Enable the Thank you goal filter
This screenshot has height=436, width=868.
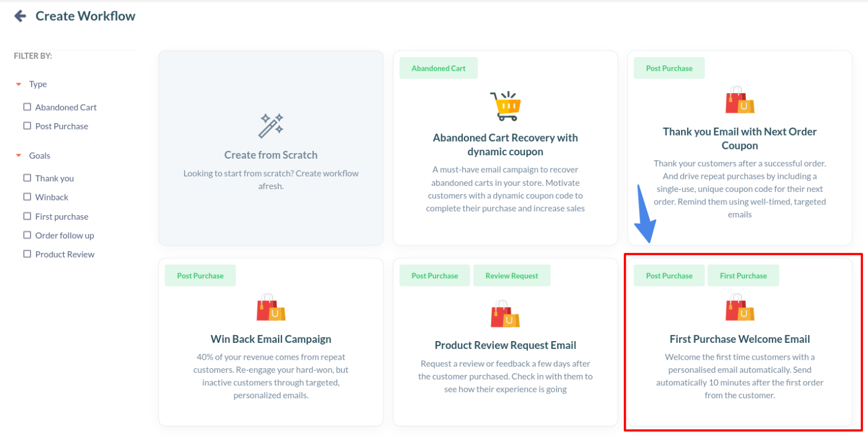[27, 178]
